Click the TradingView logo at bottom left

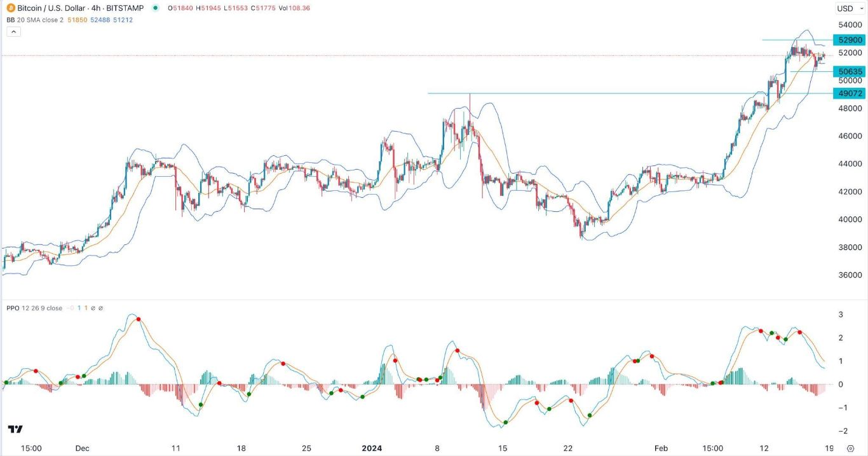click(x=15, y=429)
